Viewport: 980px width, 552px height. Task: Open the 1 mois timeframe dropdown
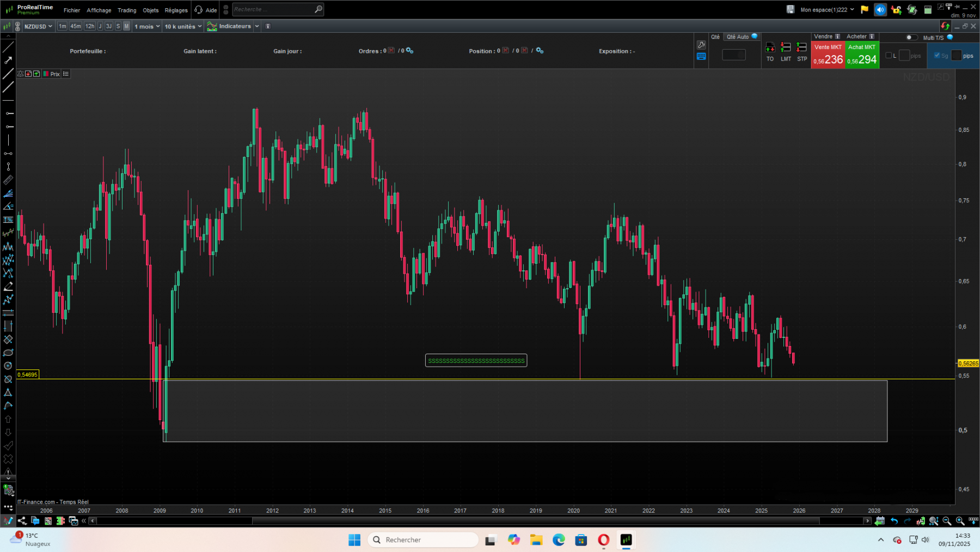coord(146,26)
